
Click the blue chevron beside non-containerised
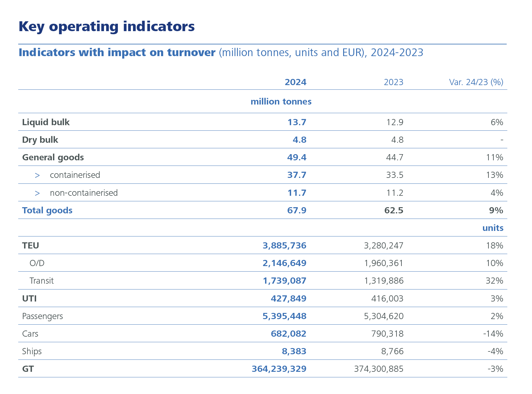[38, 193]
